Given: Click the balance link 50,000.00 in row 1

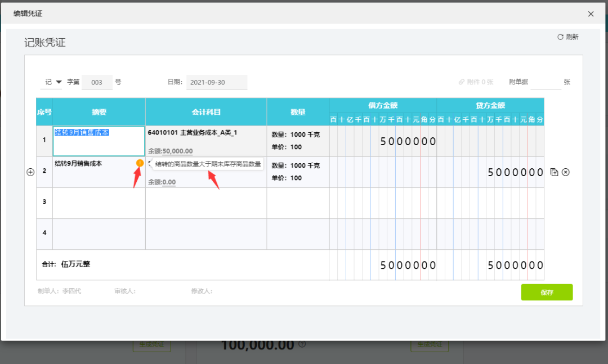Looking at the screenshot, I should (x=177, y=151).
